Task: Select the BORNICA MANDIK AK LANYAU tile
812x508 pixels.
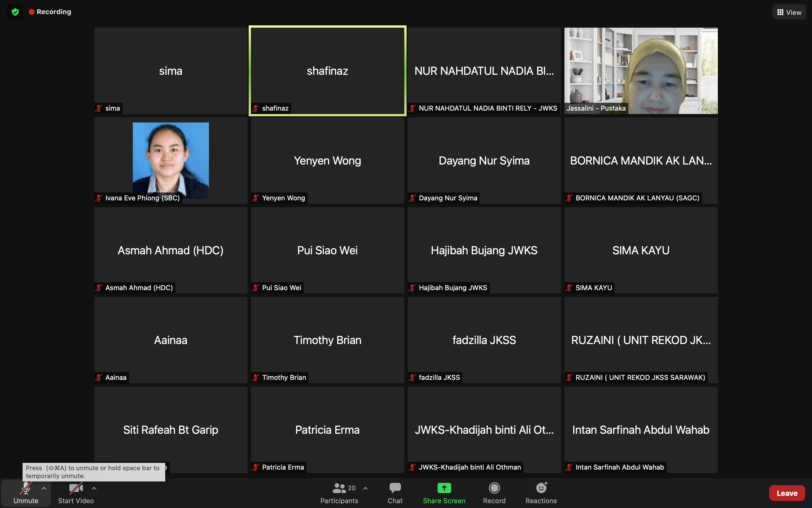Action: [641, 160]
